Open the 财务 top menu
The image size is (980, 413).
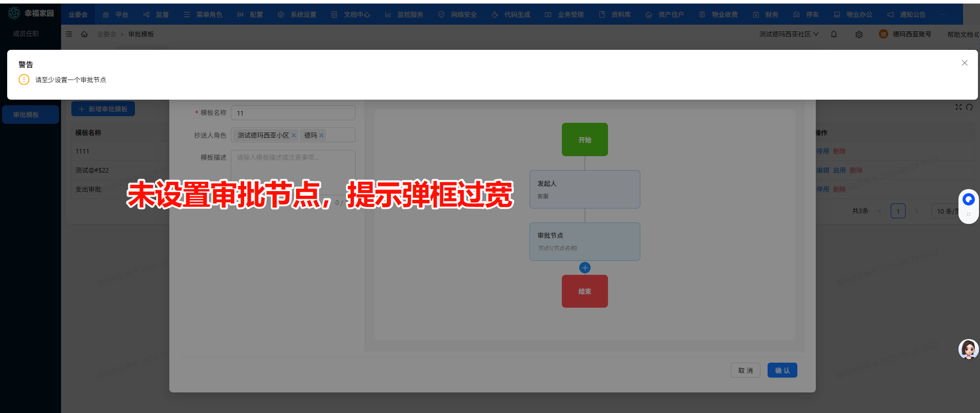766,14
